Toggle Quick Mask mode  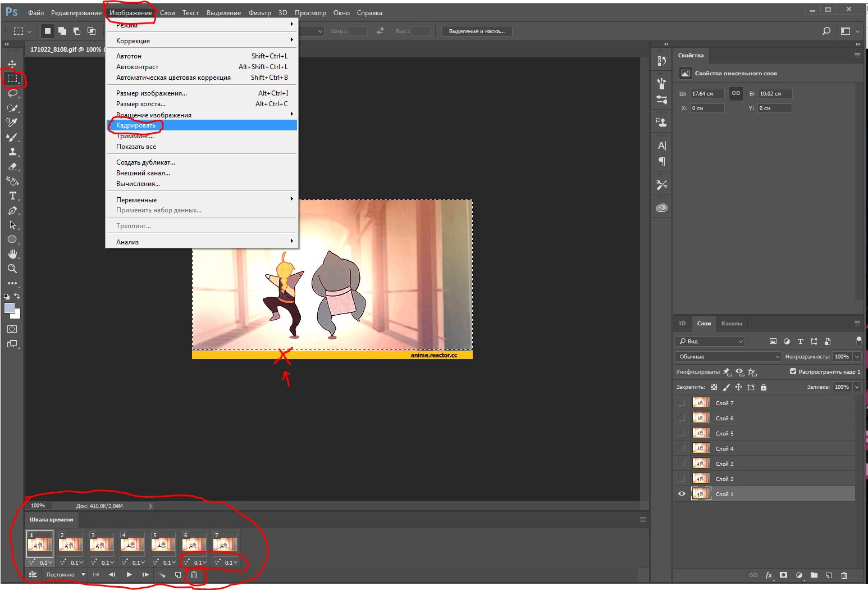pyautogui.click(x=12, y=329)
